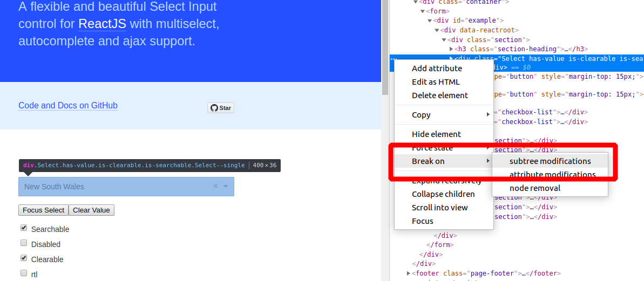Collapse the div data-reactroot node
This screenshot has height=281, width=644.
437,30
